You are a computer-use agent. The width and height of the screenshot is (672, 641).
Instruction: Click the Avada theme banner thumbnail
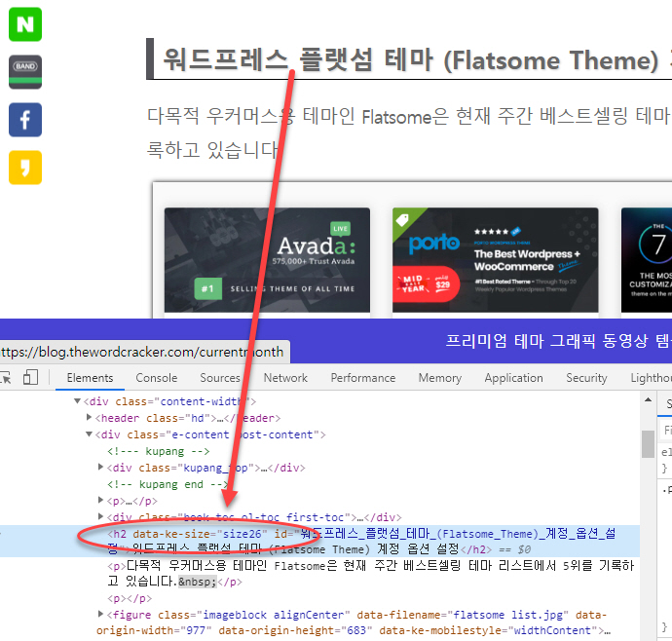267,260
